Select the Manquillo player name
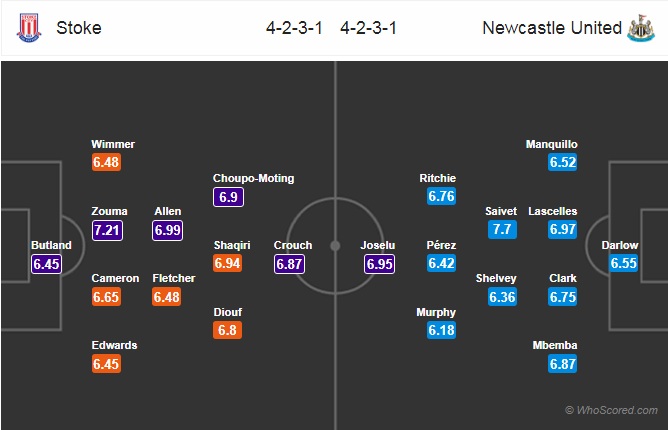 click(552, 144)
